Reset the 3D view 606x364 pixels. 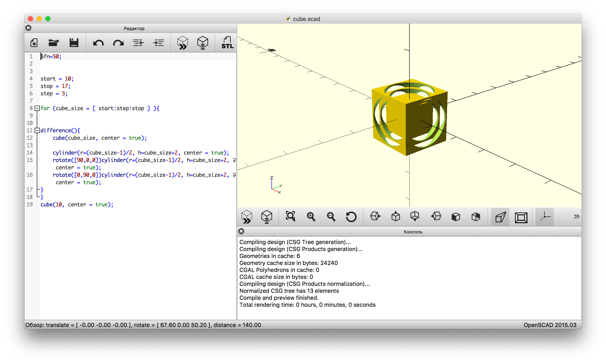pos(351,217)
